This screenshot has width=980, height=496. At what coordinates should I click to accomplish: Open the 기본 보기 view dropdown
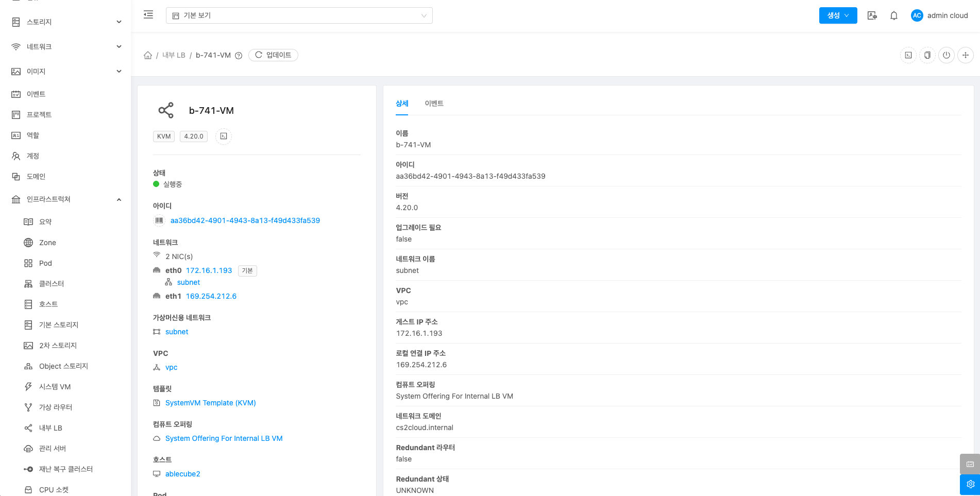tap(299, 15)
